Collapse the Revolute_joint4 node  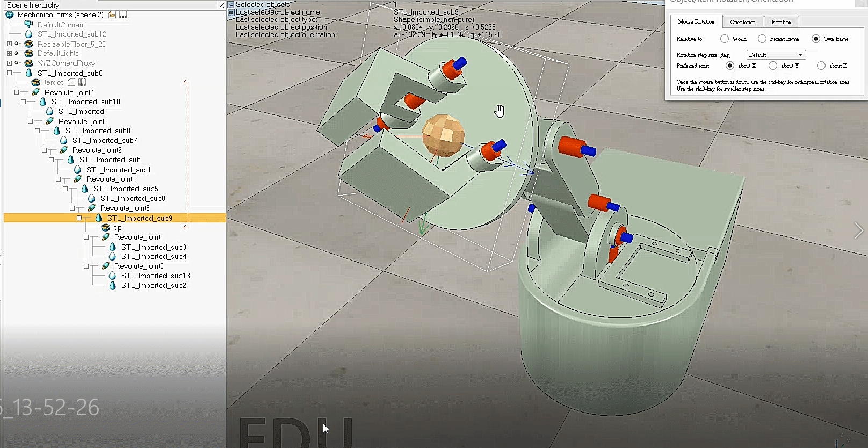coord(16,92)
